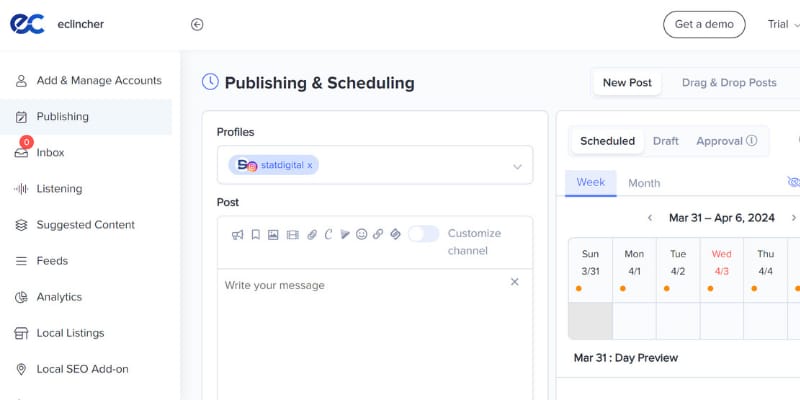
Task: Click the megaphone icon in post toolbar
Action: 238,235
